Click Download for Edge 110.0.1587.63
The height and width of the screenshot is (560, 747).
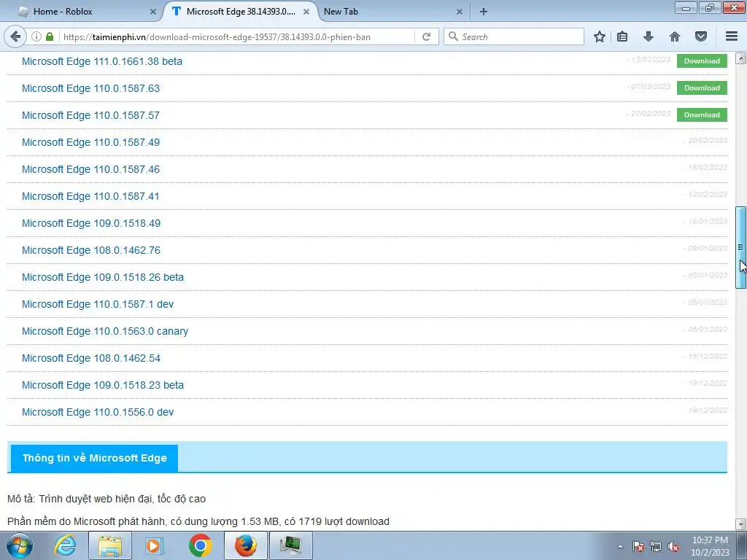702,88
